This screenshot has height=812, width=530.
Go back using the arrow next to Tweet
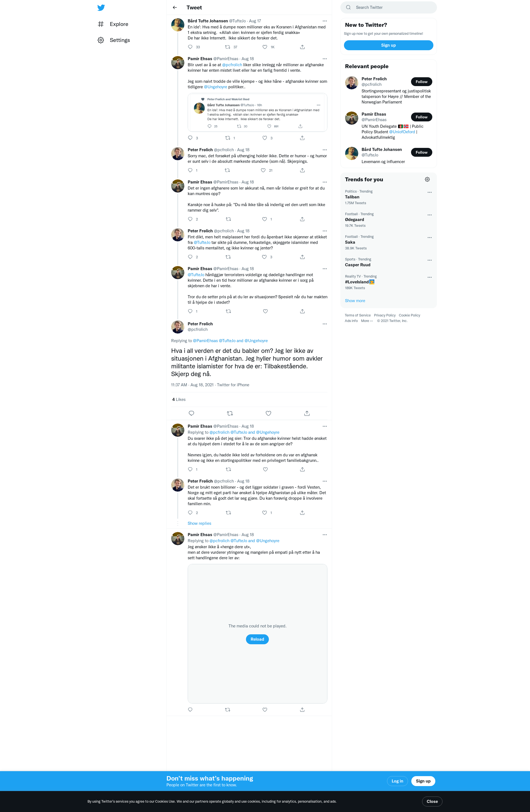coord(175,7)
